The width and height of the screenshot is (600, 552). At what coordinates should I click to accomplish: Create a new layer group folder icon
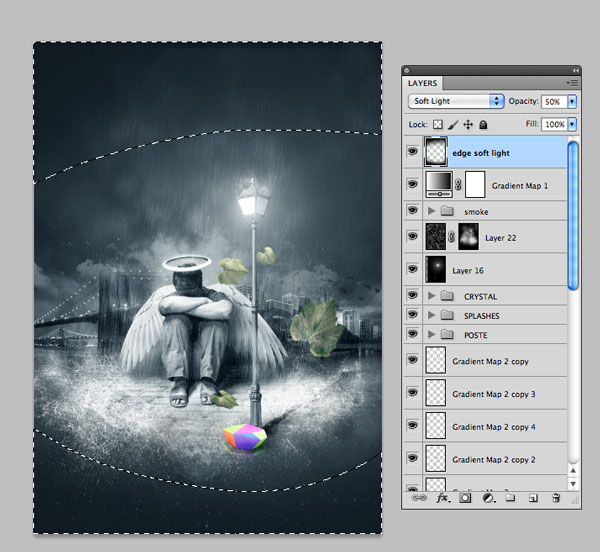510,497
